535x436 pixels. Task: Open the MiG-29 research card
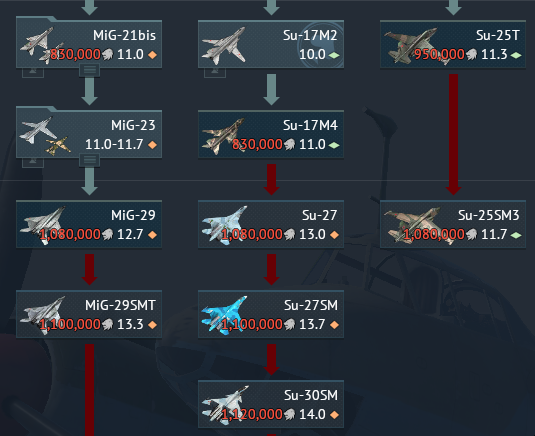(x=89, y=224)
